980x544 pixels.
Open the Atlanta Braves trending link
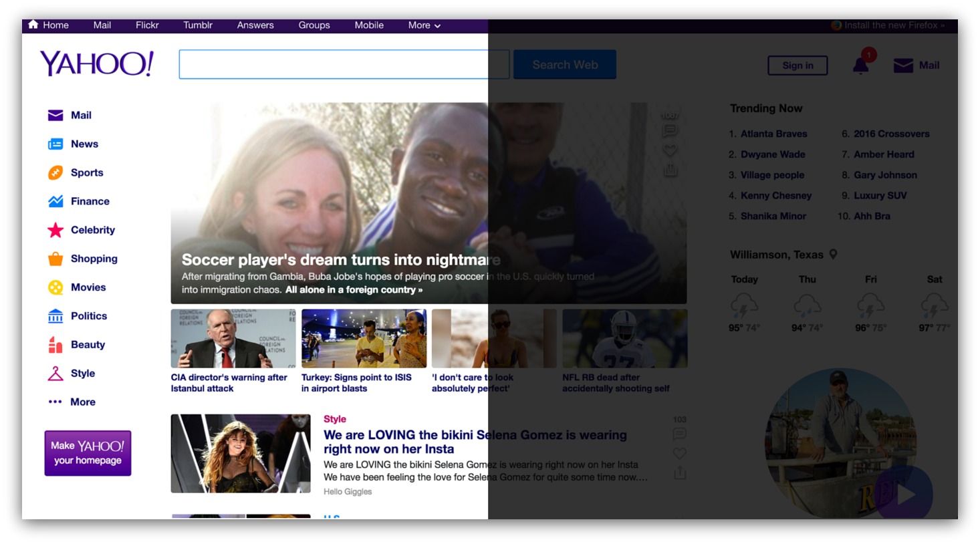click(x=774, y=134)
